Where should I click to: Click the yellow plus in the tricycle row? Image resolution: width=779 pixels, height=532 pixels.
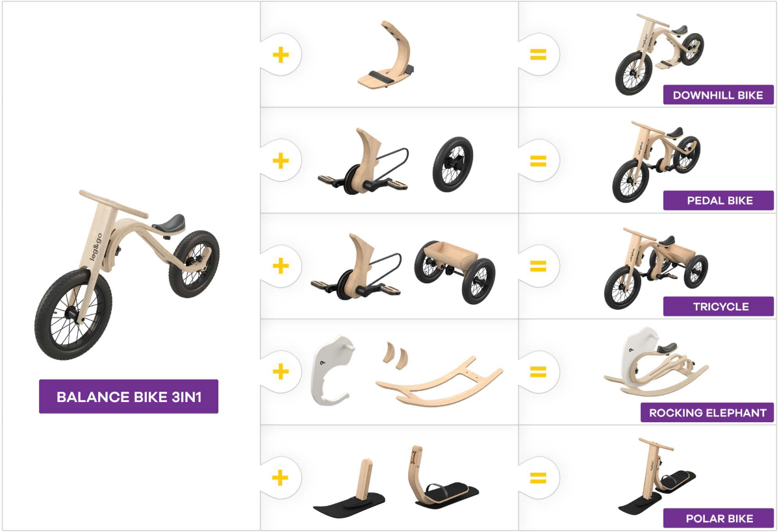(281, 266)
